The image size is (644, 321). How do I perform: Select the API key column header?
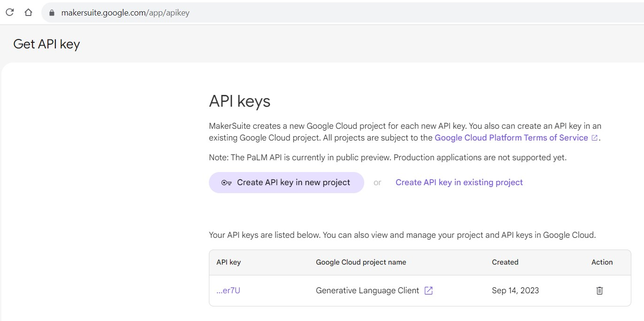(229, 262)
